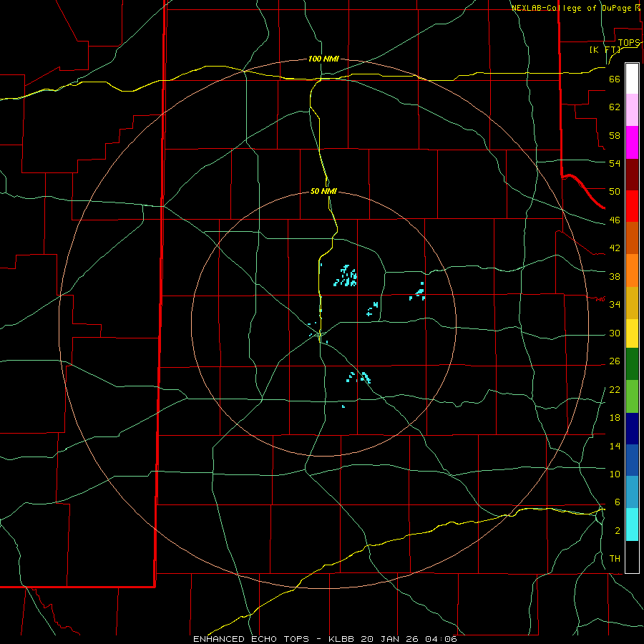Viewport: 644px width, 644px height.
Task: Click the 22 legend value
Action: pos(615,389)
